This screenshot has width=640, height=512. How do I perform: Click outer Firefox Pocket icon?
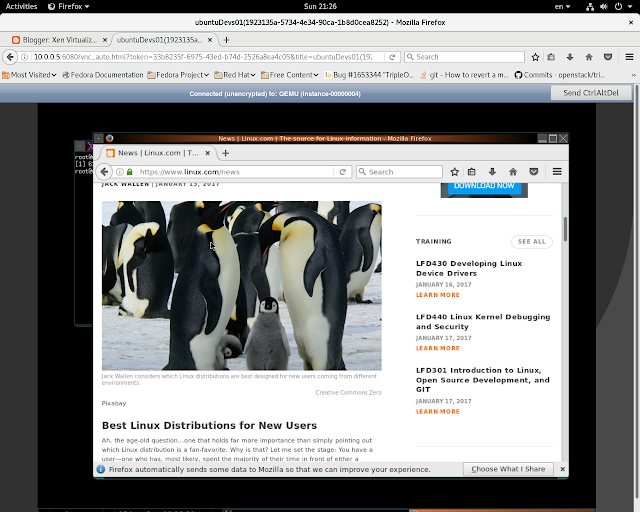tap(608, 57)
